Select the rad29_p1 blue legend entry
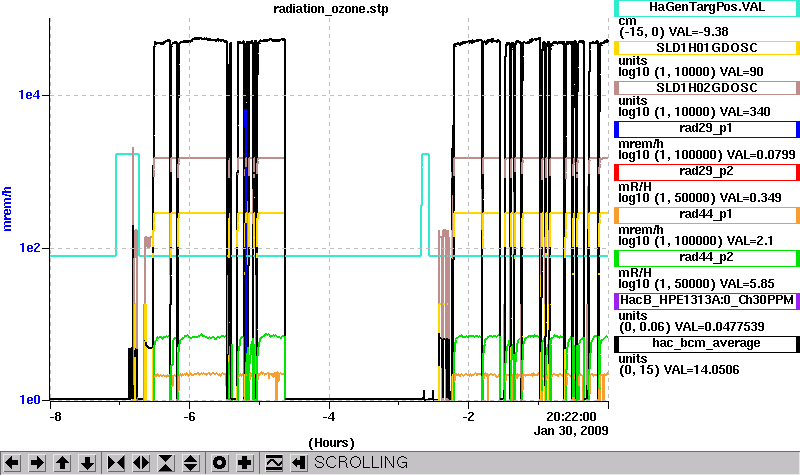This screenshot has height=475, width=800. pyautogui.click(x=707, y=129)
